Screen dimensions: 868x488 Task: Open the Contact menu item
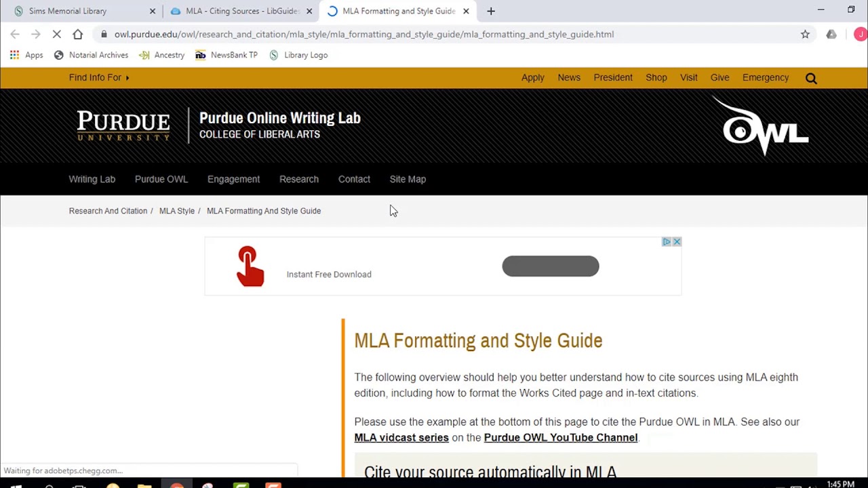354,179
